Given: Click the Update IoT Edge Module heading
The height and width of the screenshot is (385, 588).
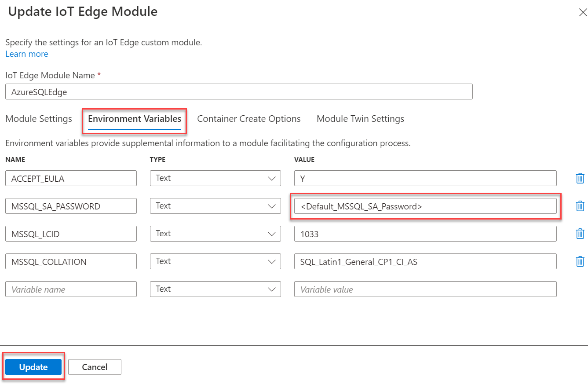Looking at the screenshot, I should click(83, 11).
